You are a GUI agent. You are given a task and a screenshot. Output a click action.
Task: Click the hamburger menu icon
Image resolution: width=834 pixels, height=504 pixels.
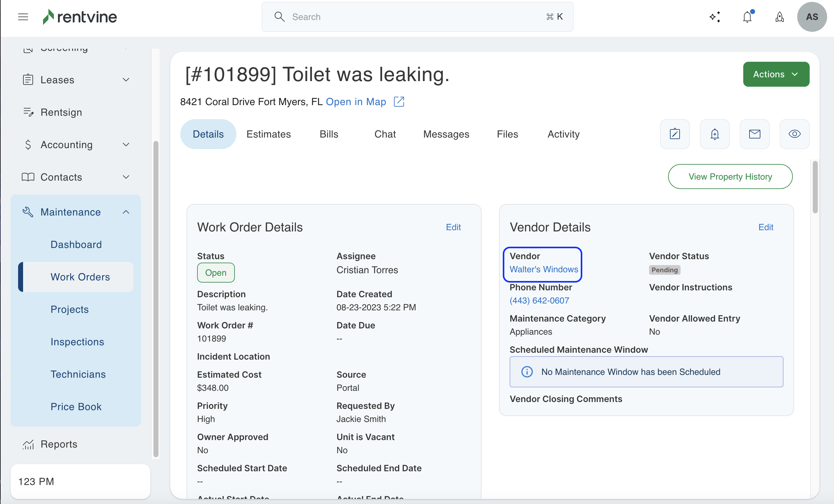pyautogui.click(x=23, y=17)
